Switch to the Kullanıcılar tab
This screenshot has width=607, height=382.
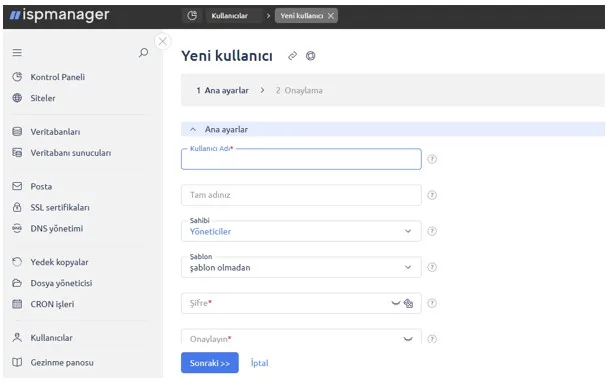pyautogui.click(x=230, y=16)
